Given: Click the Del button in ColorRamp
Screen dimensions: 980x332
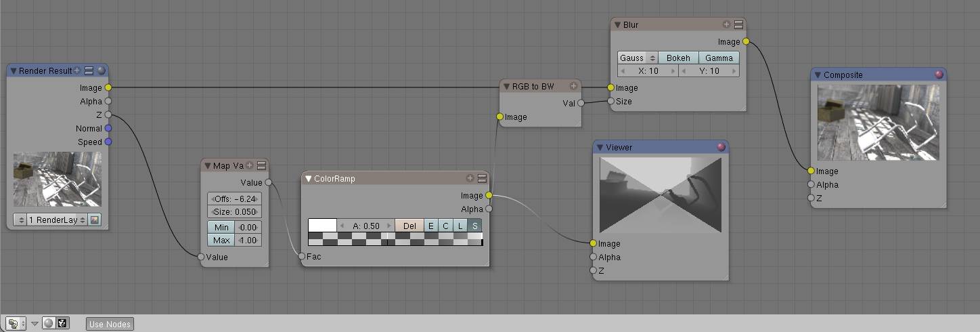Looking at the screenshot, I should [409, 225].
